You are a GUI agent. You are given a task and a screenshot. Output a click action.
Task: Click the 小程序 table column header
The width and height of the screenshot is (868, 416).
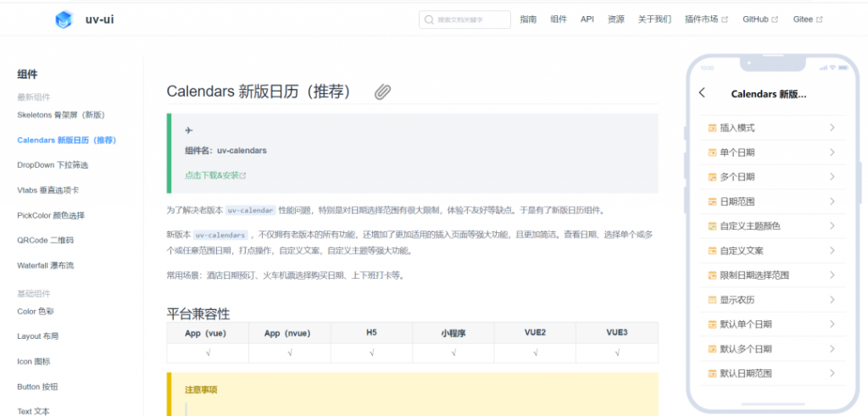tap(453, 333)
